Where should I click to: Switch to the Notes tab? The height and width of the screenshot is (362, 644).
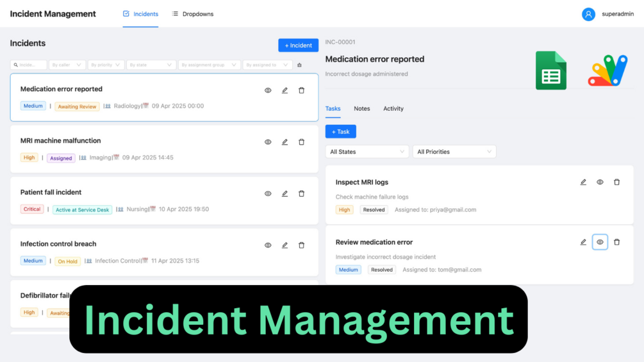click(362, 109)
